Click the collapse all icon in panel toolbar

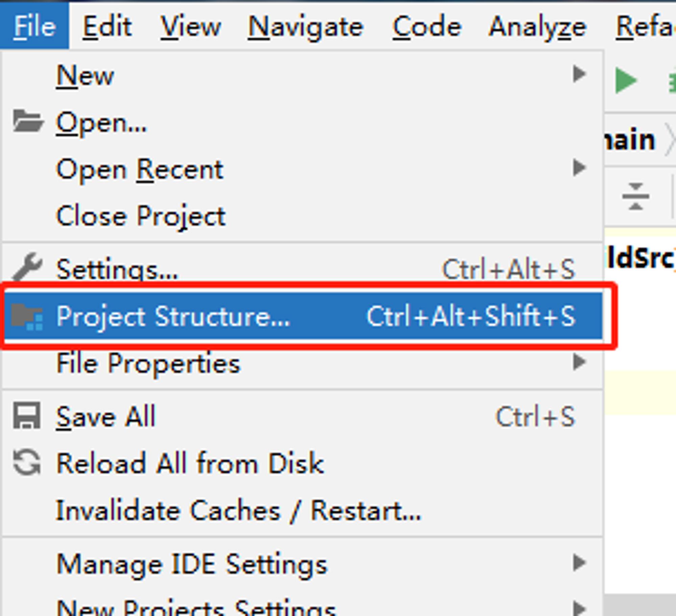click(635, 196)
